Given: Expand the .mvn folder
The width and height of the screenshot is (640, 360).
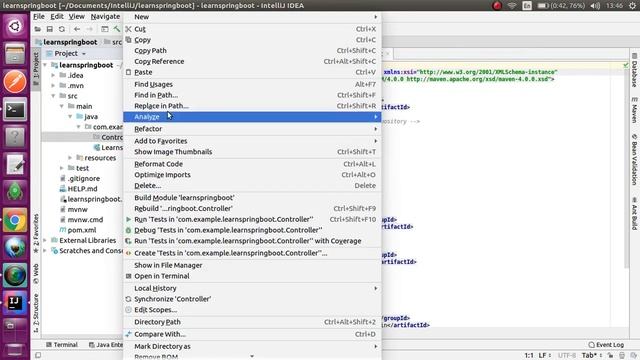Looking at the screenshot, I should coord(53,86).
